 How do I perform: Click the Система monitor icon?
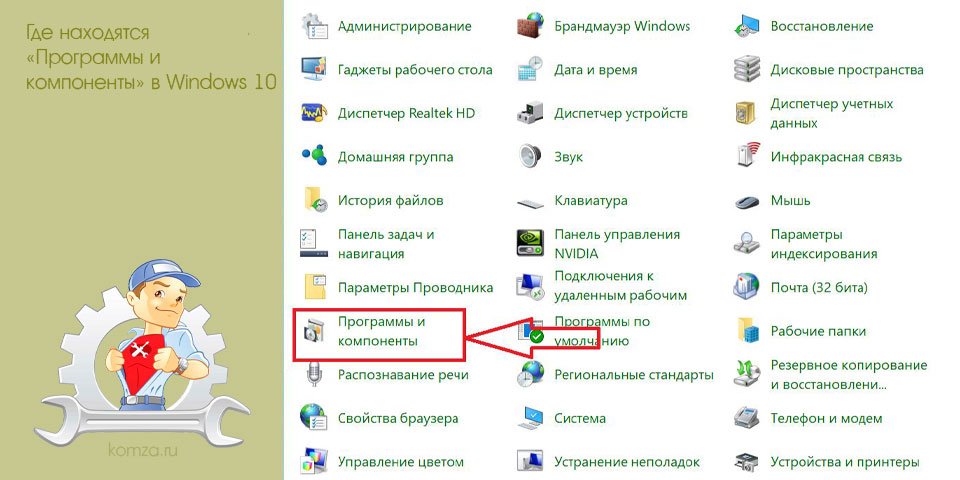[x=530, y=418]
